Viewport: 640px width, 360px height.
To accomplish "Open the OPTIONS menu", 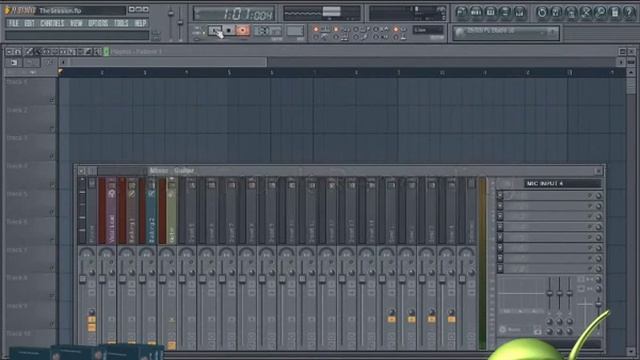I will [x=98, y=23].
